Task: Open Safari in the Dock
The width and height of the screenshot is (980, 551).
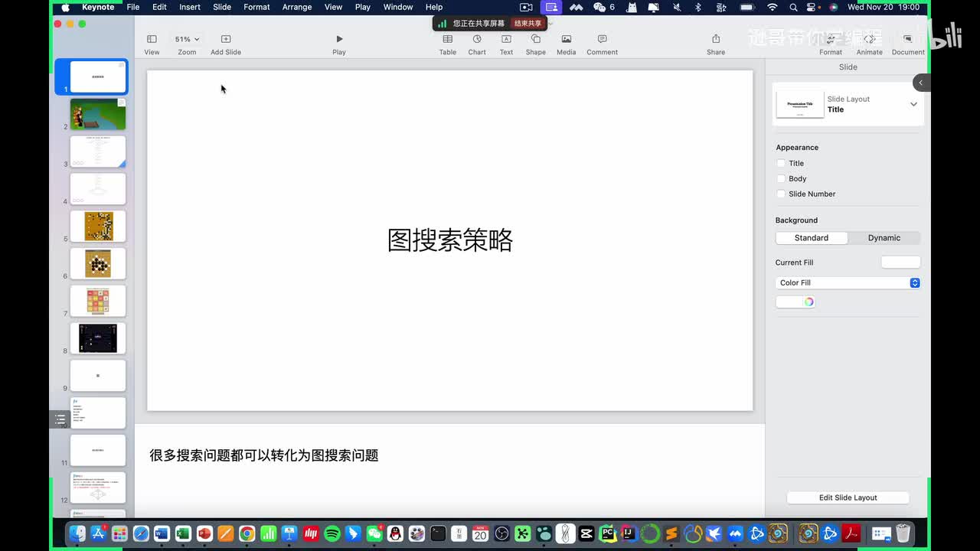Action: [x=141, y=533]
